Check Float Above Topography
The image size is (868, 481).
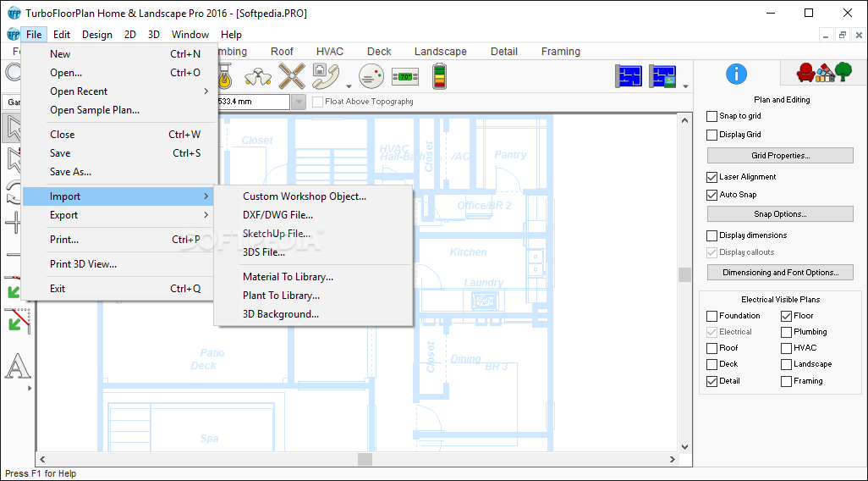(317, 102)
